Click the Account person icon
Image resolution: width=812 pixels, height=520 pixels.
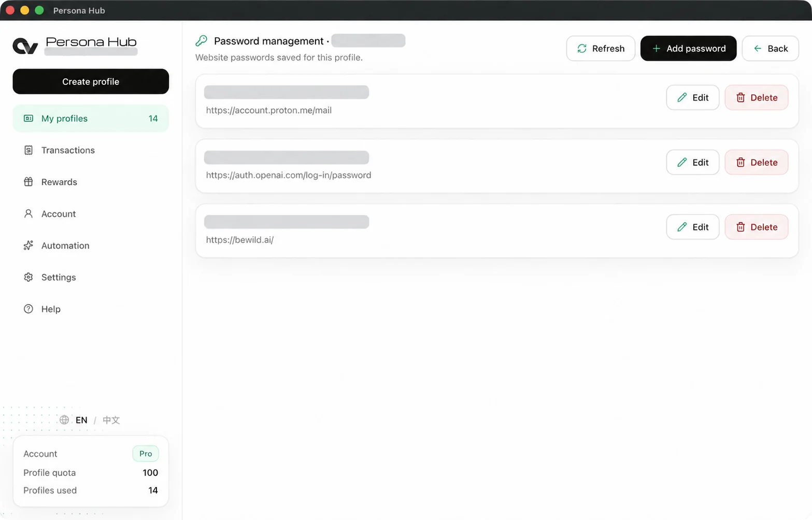[29, 213]
